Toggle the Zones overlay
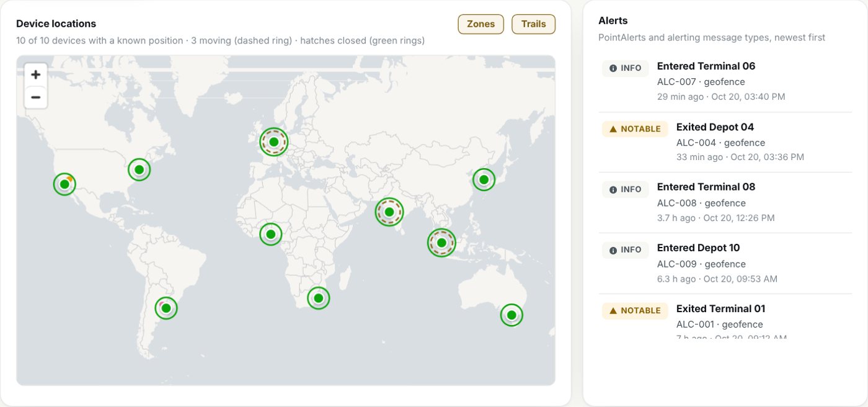The height and width of the screenshot is (407, 868). tap(481, 24)
